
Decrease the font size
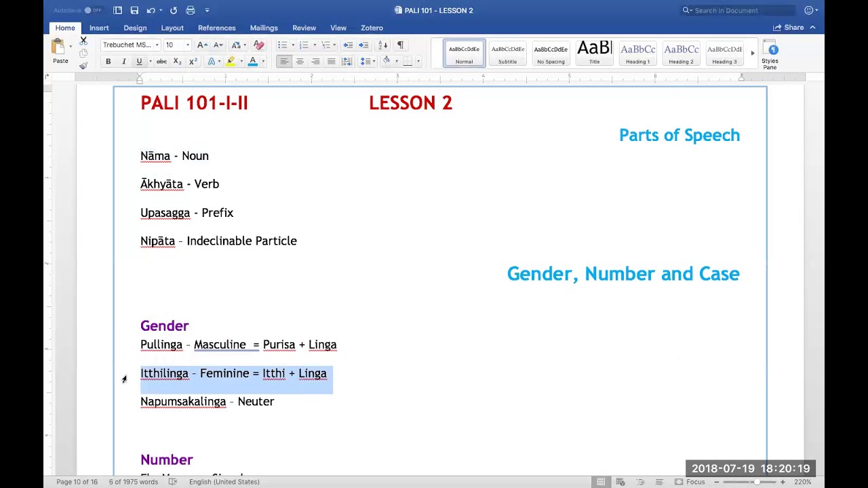point(218,45)
